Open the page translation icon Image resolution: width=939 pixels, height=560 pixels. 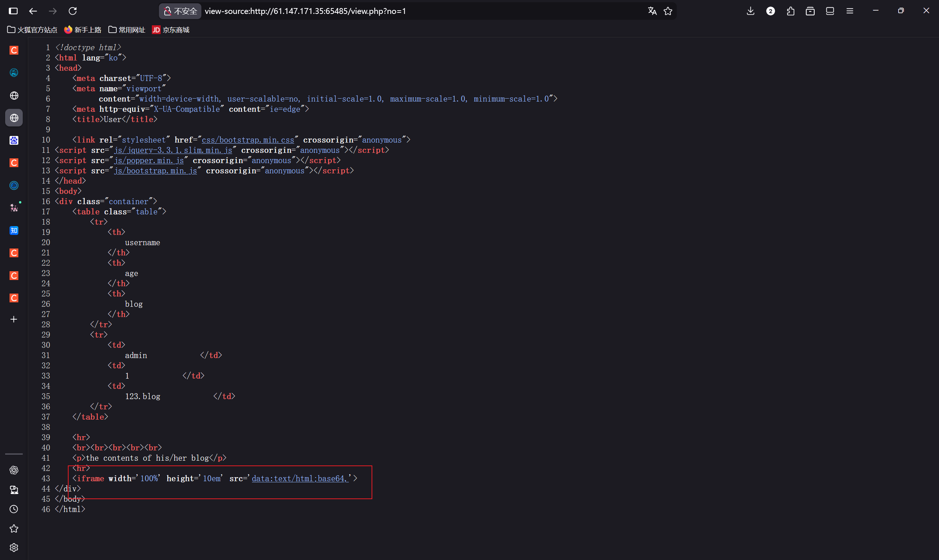652,11
